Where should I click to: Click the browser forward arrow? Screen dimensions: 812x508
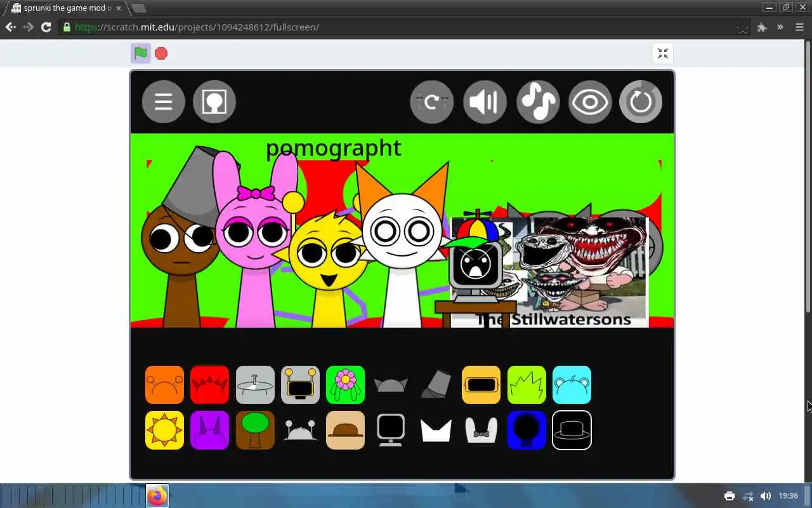coord(29,27)
